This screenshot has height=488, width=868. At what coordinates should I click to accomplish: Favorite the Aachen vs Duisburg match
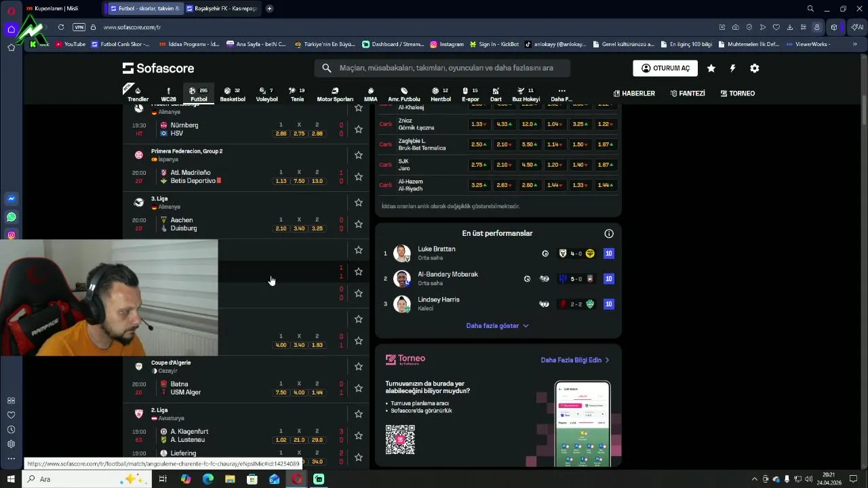tap(358, 224)
